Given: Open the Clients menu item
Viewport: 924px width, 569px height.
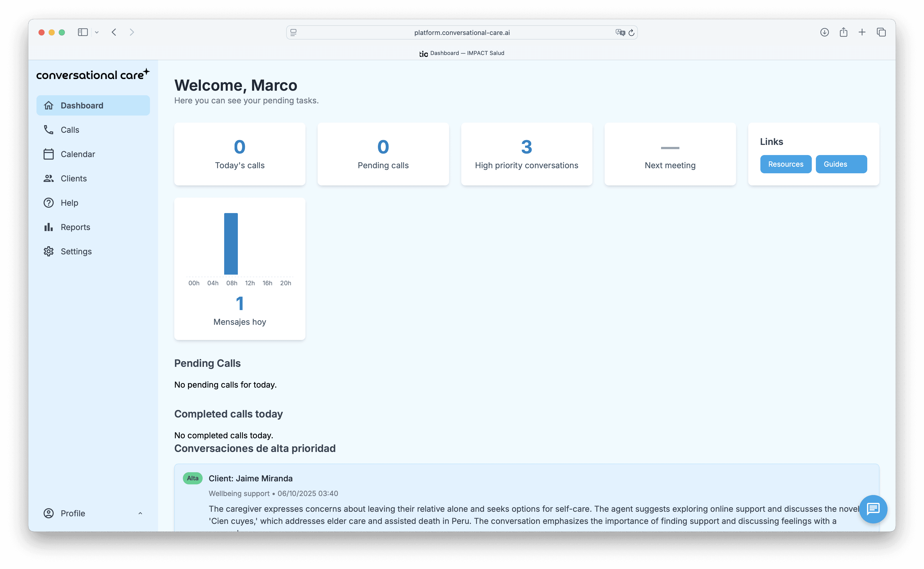Looking at the screenshot, I should (x=93, y=178).
